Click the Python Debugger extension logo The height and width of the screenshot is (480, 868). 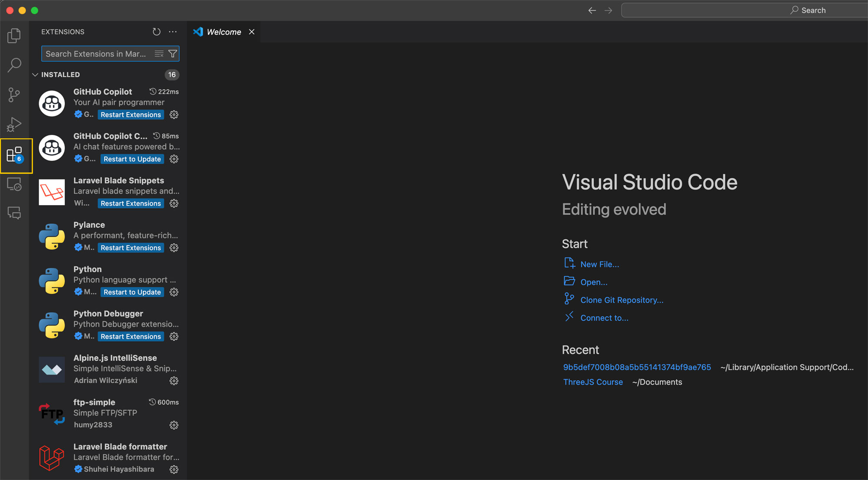52,325
